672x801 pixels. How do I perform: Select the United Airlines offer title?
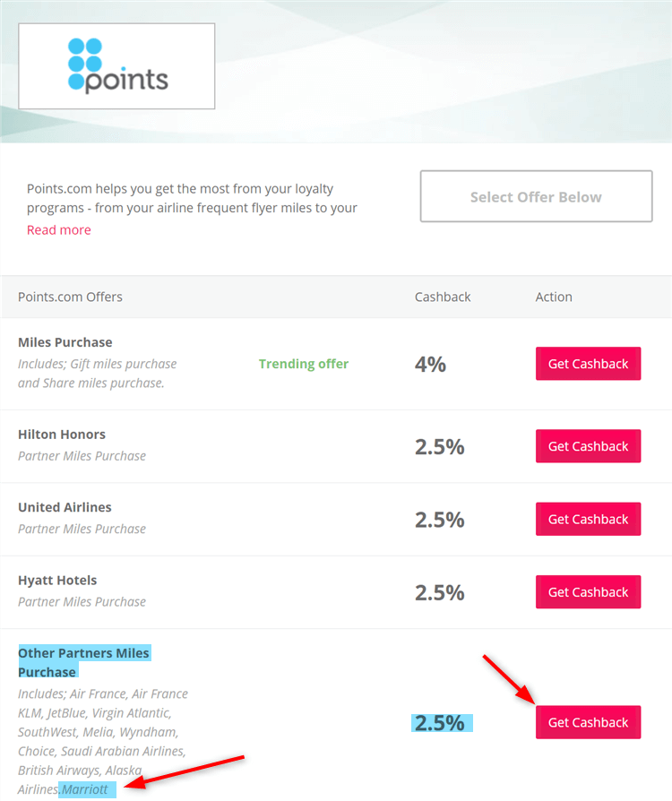tap(65, 507)
